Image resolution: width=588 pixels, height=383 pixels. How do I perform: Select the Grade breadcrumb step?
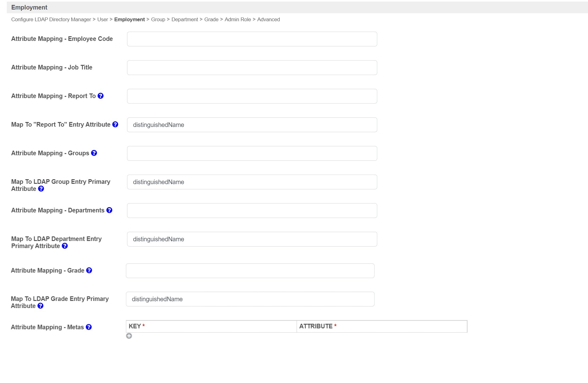(211, 19)
